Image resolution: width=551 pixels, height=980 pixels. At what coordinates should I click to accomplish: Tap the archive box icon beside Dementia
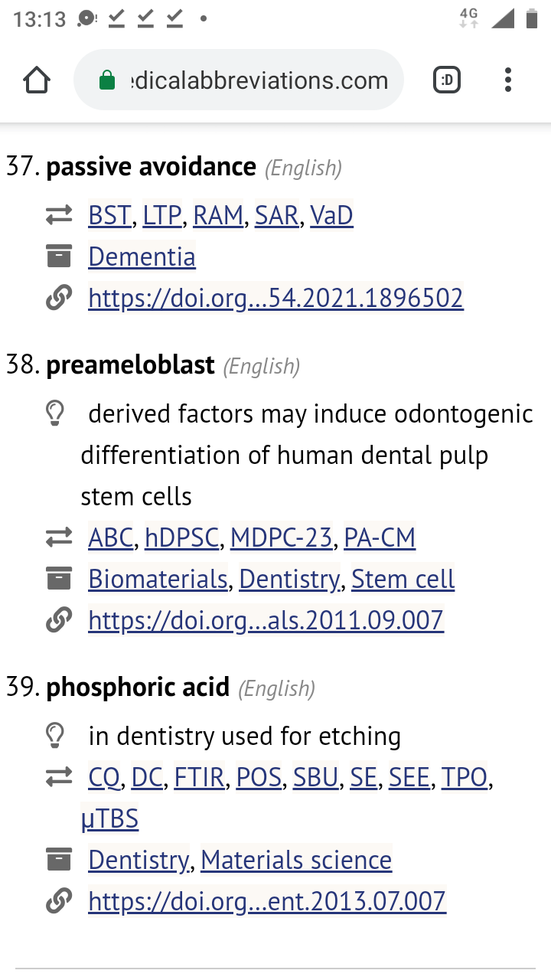(x=59, y=256)
